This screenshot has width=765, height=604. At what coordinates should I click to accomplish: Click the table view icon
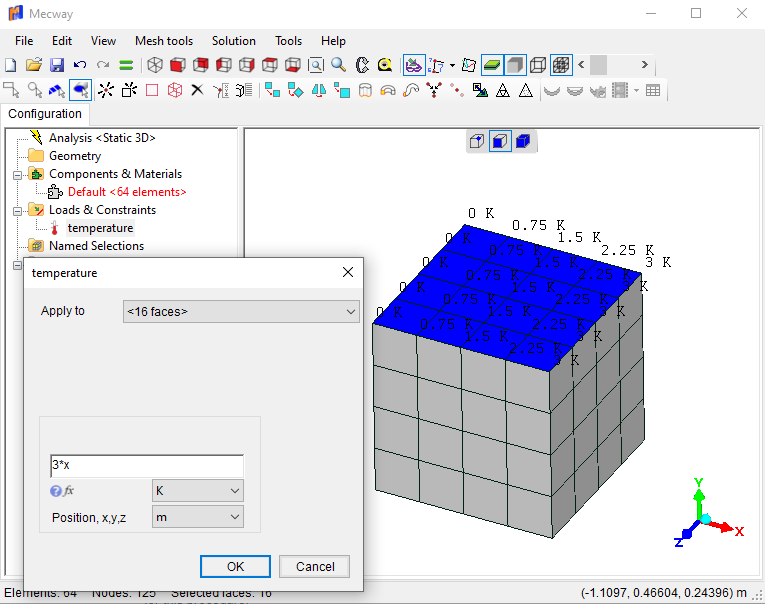(653, 90)
